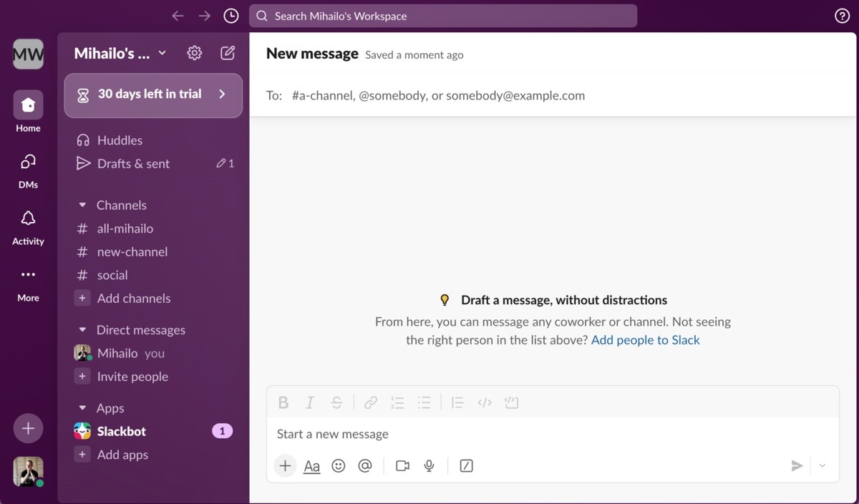Image resolution: width=859 pixels, height=504 pixels.
Task: Open Huddles
Action: tap(153, 140)
